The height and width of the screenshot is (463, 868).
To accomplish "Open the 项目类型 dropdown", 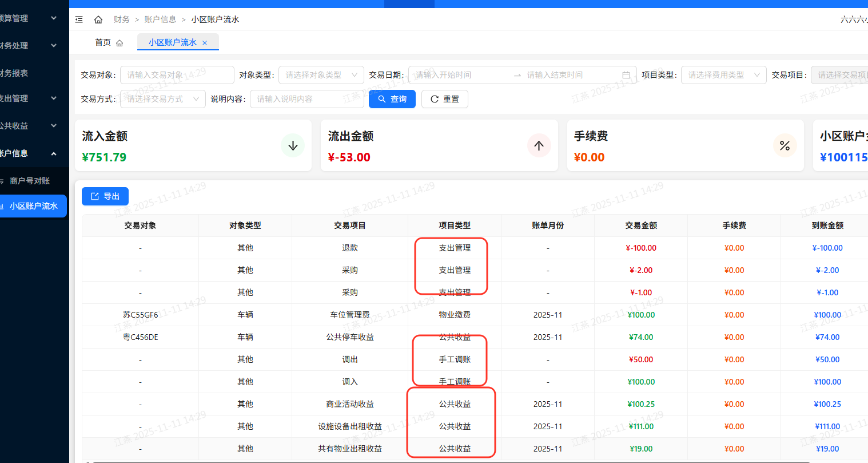I will pyautogui.click(x=723, y=75).
